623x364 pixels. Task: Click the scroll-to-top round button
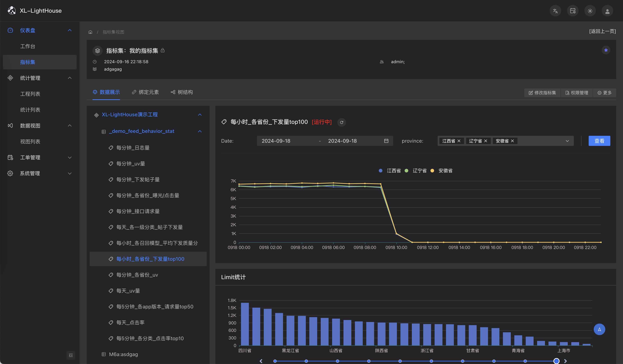pos(599,329)
